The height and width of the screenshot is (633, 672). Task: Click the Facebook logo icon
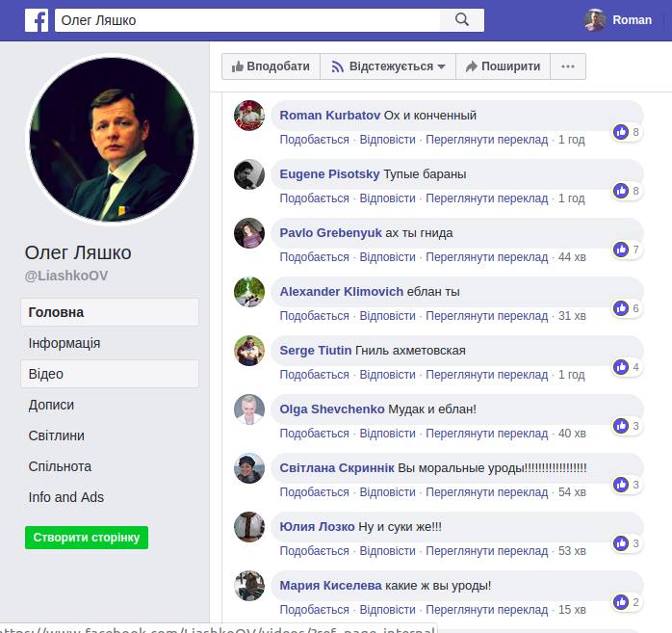37,20
